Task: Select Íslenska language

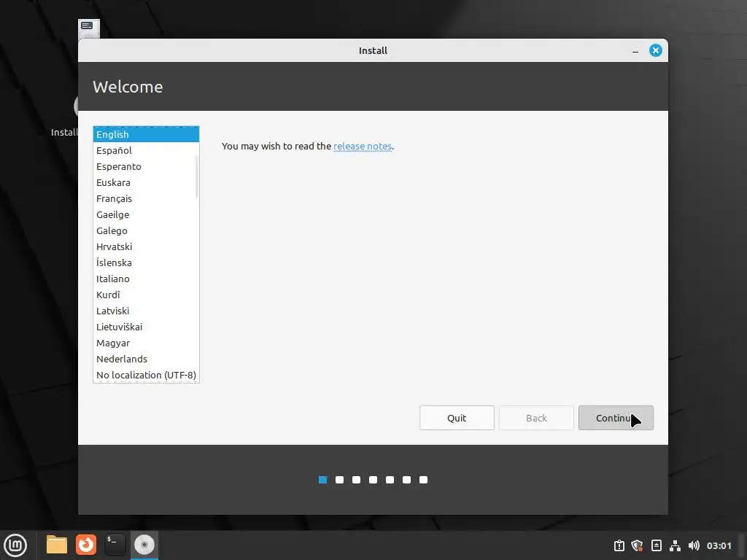Action: click(x=146, y=262)
